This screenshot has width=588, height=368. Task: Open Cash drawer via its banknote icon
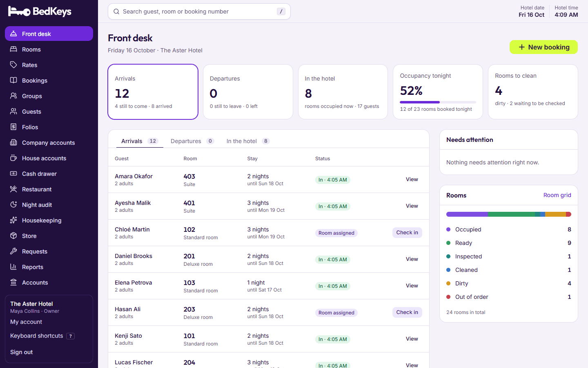(x=13, y=173)
